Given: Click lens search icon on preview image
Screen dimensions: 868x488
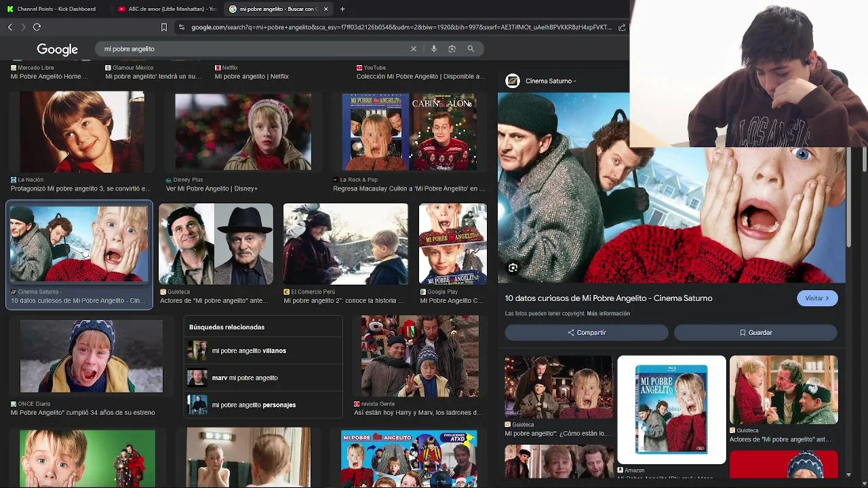Looking at the screenshot, I should 513,268.
